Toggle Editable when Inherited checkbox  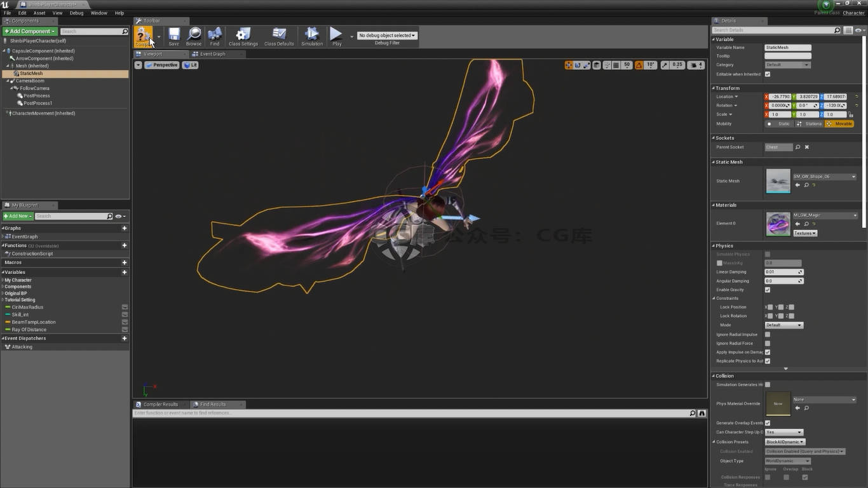coord(768,74)
